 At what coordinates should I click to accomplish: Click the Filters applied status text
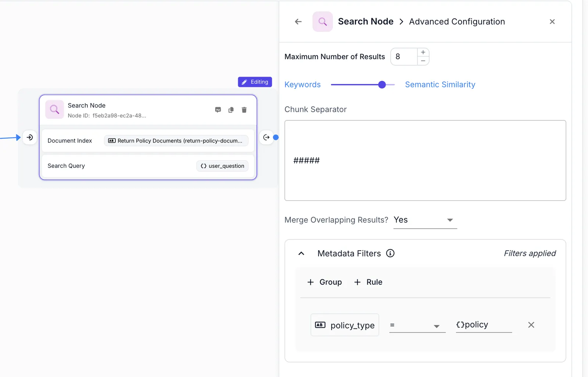(530, 253)
